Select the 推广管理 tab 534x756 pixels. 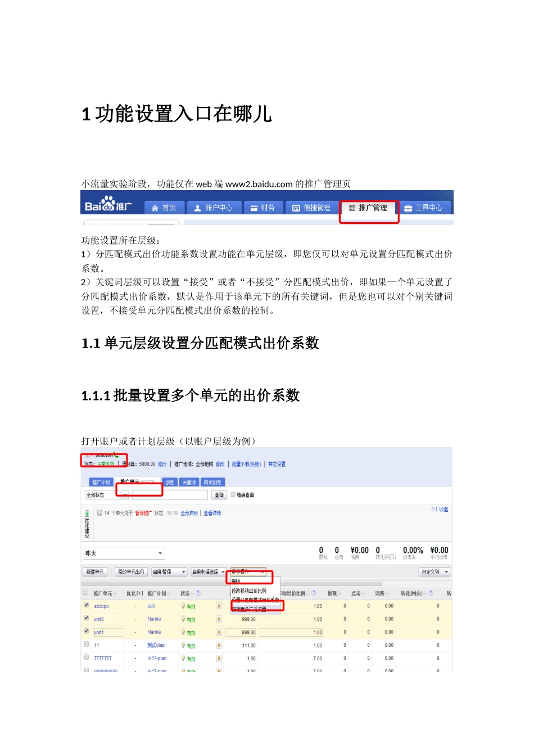click(368, 208)
